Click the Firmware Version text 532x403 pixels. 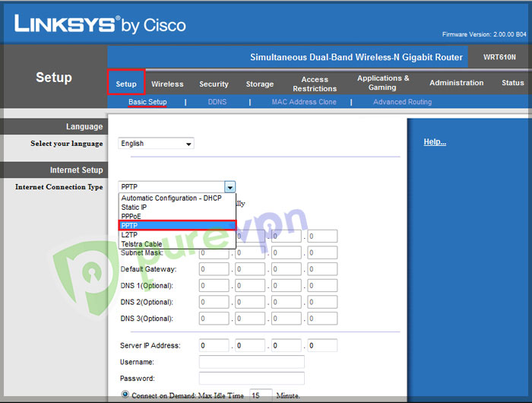pyautogui.click(x=484, y=34)
